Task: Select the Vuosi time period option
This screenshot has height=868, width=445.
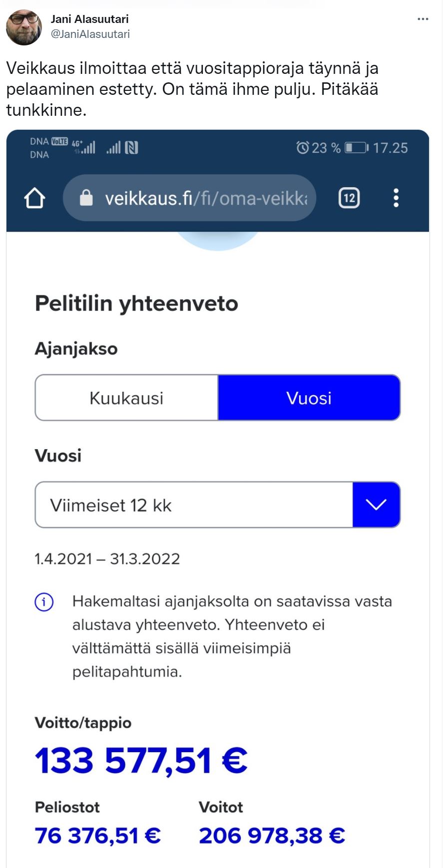Action: [309, 398]
